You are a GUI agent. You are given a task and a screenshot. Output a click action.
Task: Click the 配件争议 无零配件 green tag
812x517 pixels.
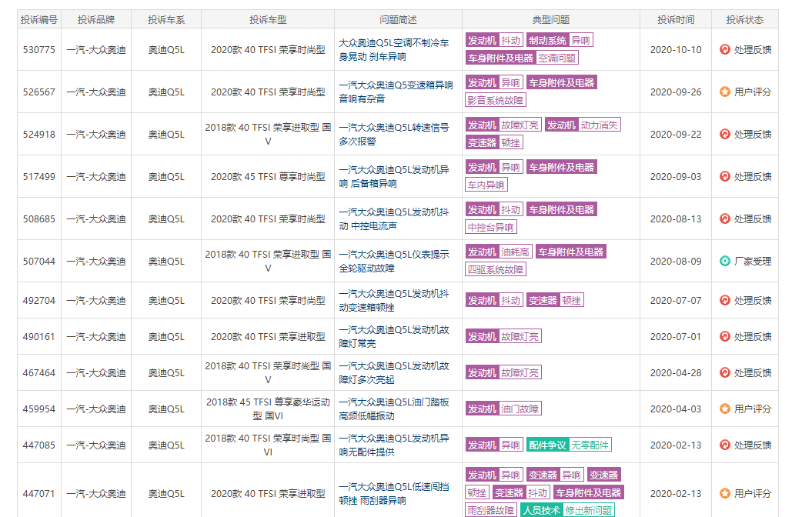tap(569, 445)
